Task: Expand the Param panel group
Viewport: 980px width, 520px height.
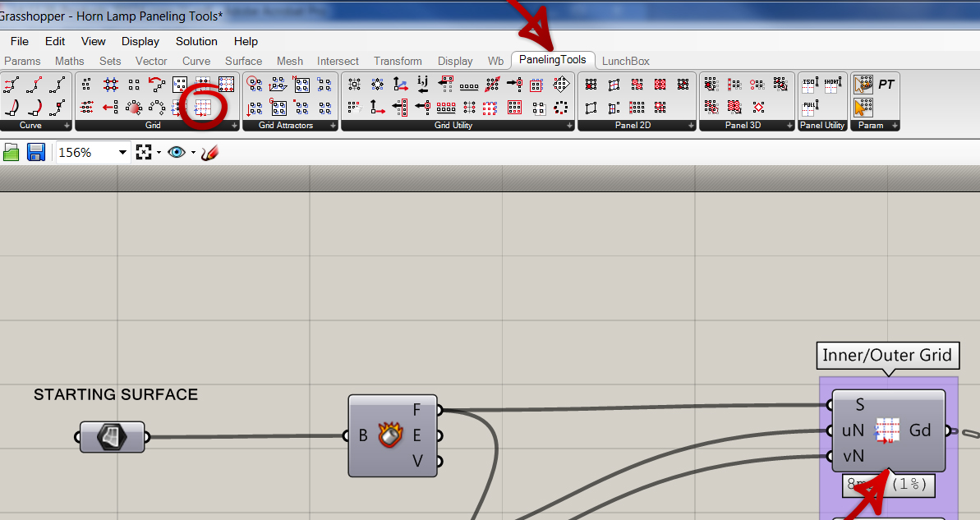Action: point(895,126)
